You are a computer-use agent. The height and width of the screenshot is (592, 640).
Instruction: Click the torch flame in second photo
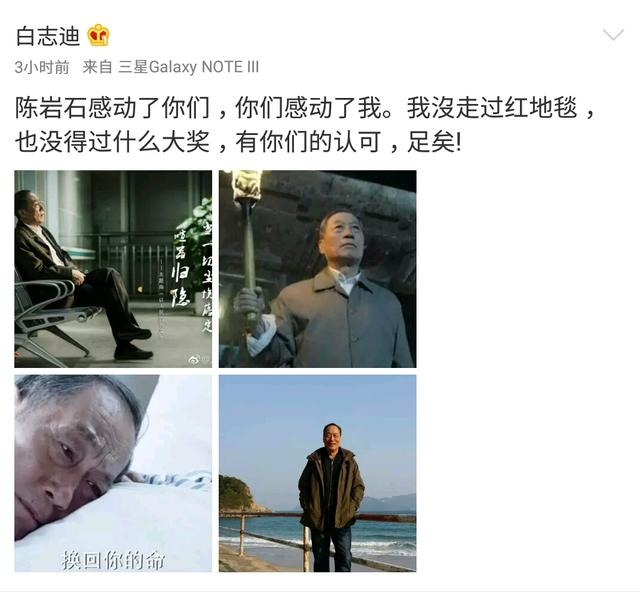(246, 185)
